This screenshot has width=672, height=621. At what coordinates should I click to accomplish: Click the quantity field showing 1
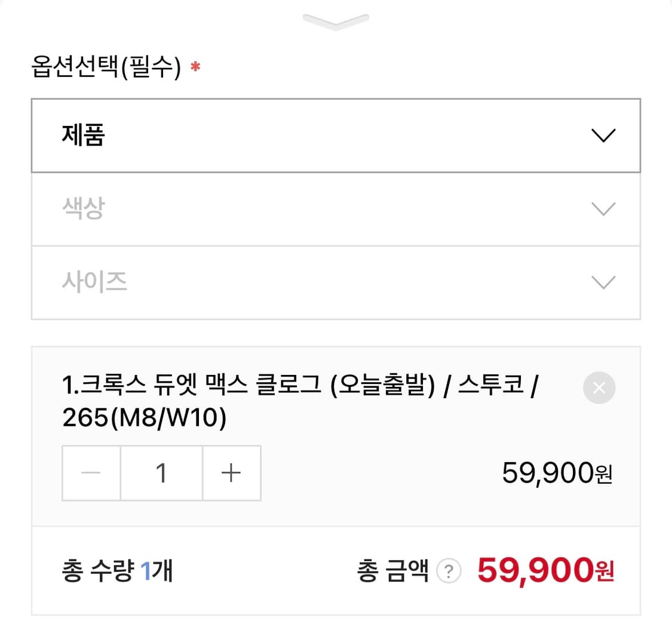click(x=161, y=473)
